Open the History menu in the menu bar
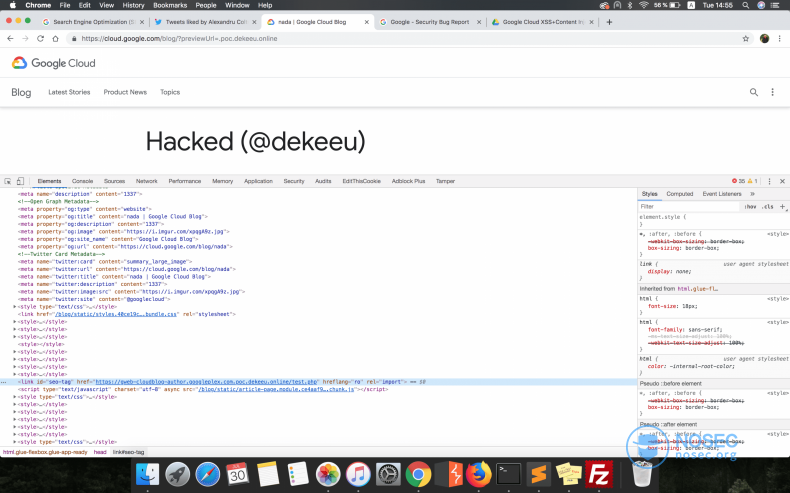 [x=133, y=5]
